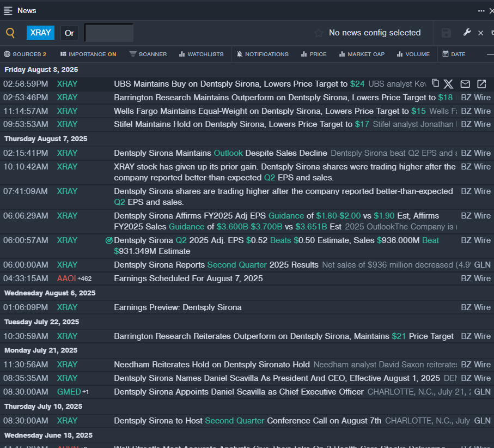Toggle the Or operator button
Viewport: 494px width, 448px height.
[69, 33]
